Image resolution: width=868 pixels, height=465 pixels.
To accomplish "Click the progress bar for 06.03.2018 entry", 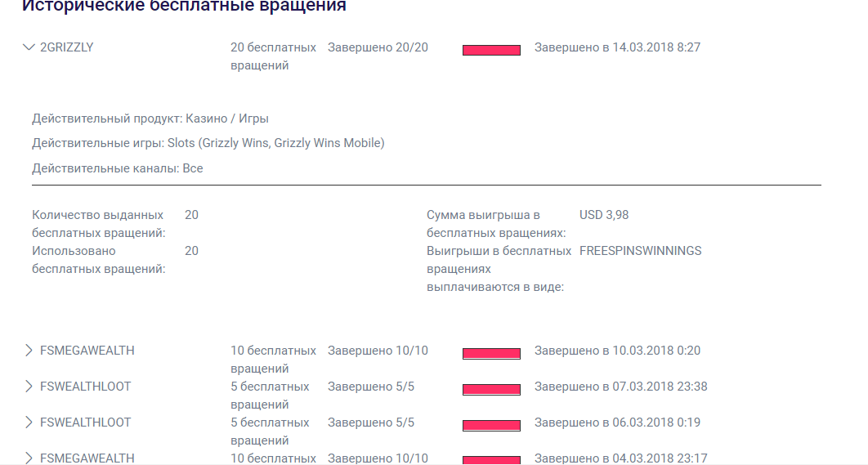I will pyautogui.click(x=491, y=426).
